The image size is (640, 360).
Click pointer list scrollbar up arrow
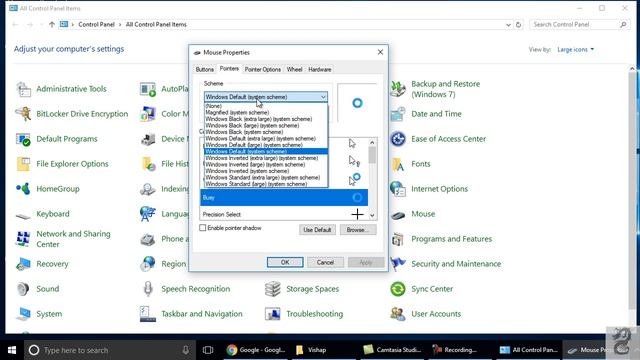tap(372, 142)
